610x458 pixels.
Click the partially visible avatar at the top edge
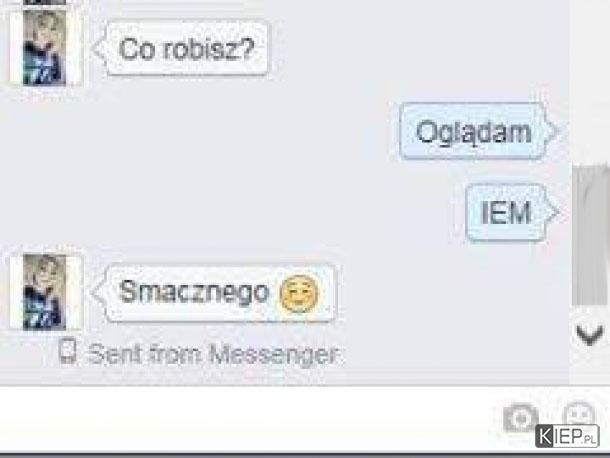point(44,2)
